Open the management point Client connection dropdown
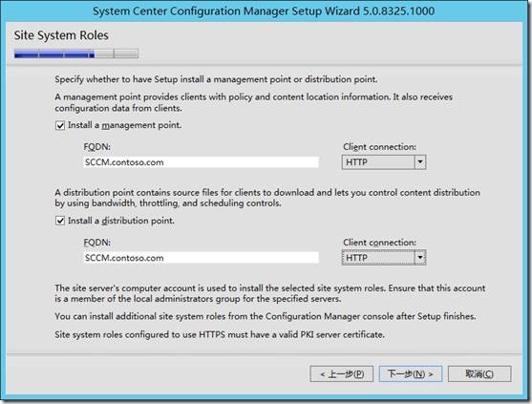The image size is (532, 404). [x=384, y=162]
